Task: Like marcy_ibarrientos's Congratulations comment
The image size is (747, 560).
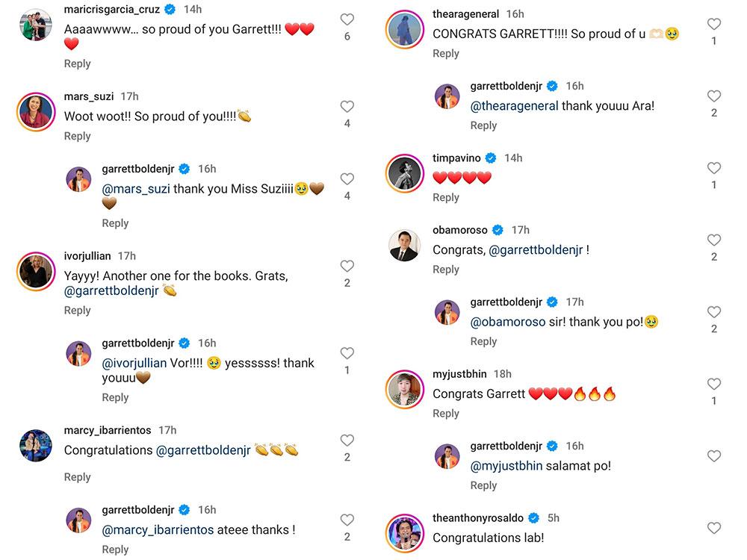Action: coord(347,441)
